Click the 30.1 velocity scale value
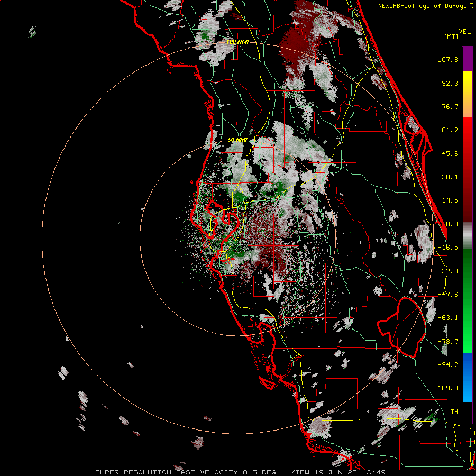This screenshot has height=476, width=476. [x=450, y=177]
